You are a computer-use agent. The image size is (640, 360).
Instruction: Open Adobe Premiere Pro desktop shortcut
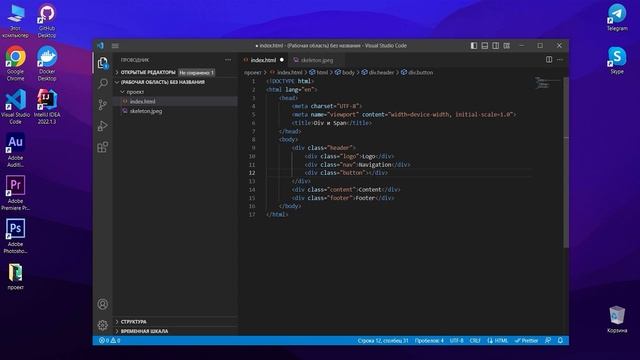coord(16,193)
